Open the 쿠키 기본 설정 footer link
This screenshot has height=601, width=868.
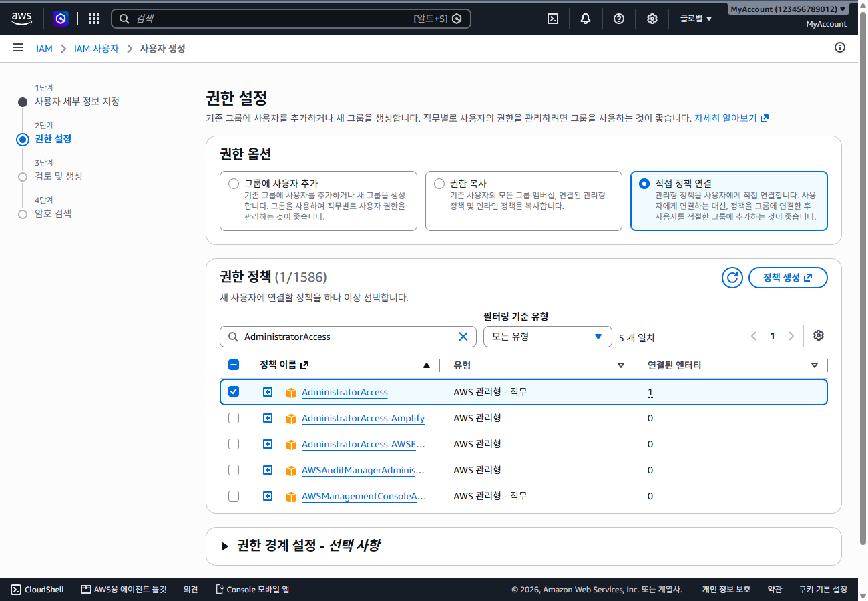823,590
